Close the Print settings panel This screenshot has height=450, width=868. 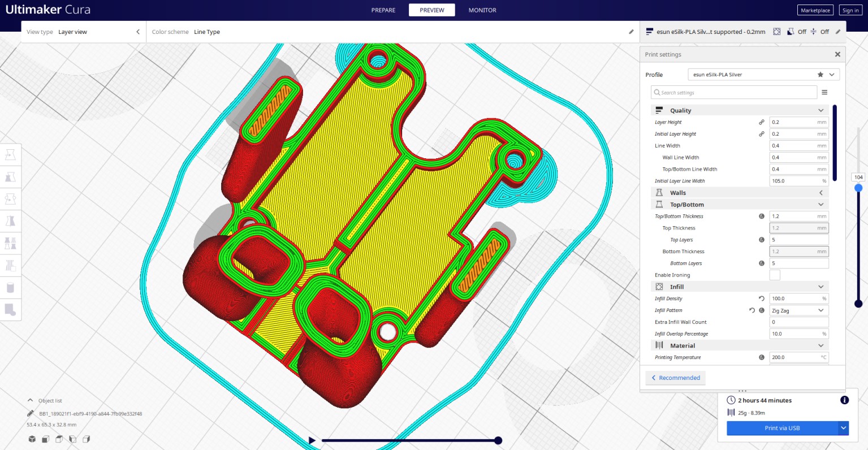(837, 54)
